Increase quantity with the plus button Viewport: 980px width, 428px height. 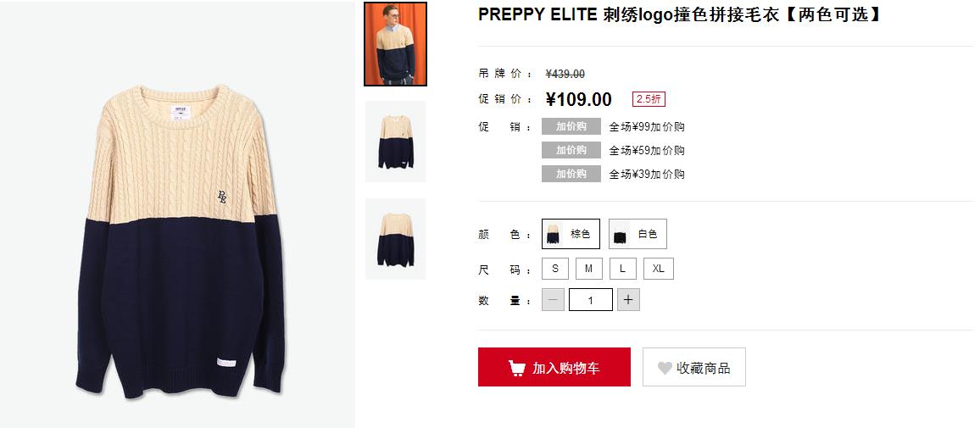pos(628,300)
